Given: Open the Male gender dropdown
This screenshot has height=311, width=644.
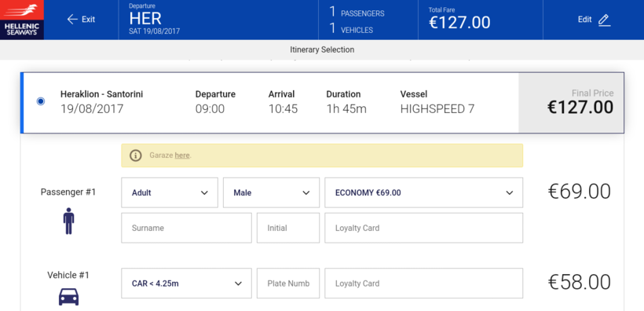Looking at the screenshot, I should click(271, 192).
